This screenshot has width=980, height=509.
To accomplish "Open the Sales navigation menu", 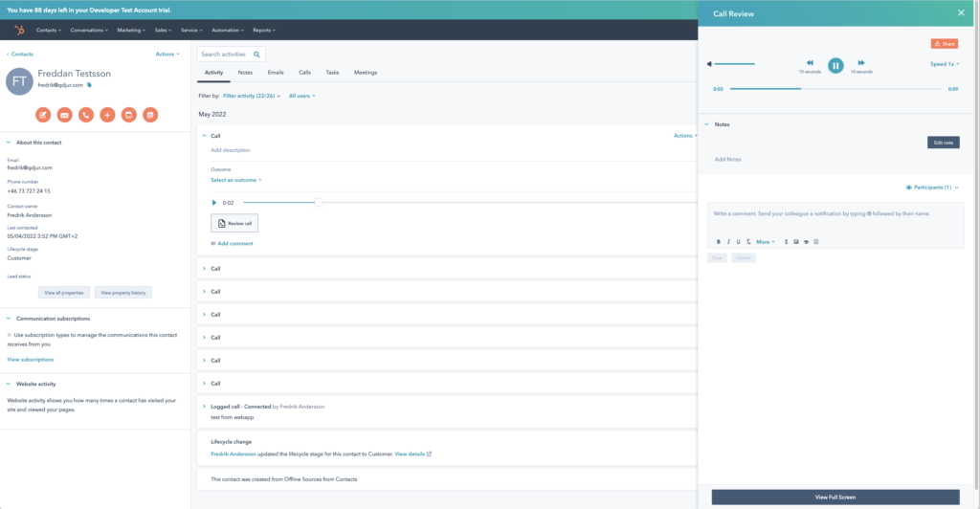I will click(x=163, y=30).
